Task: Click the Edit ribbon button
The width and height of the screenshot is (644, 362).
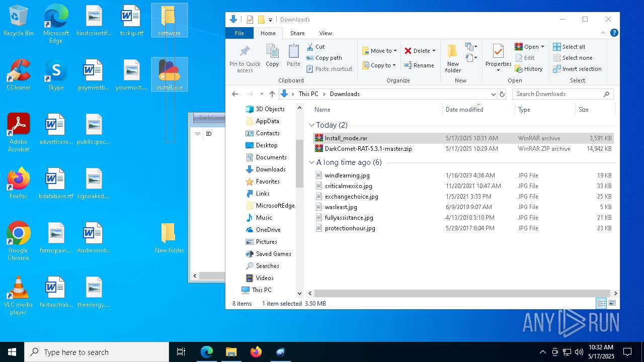Action: click(525, 58)
